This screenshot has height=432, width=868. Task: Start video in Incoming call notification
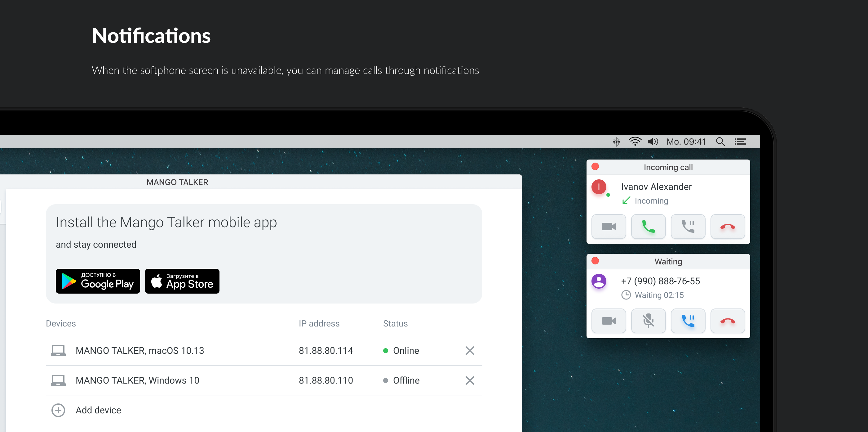coord(609,227)
